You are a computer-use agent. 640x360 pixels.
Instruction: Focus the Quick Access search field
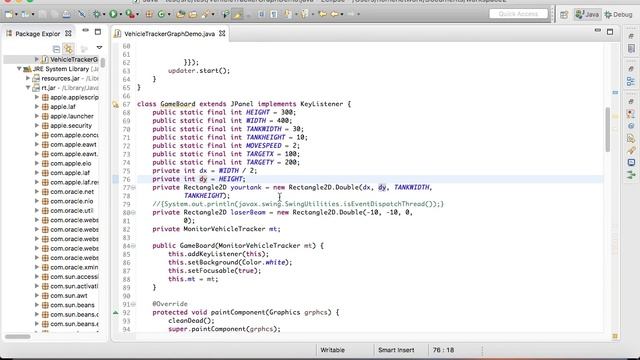coord(518,14)
